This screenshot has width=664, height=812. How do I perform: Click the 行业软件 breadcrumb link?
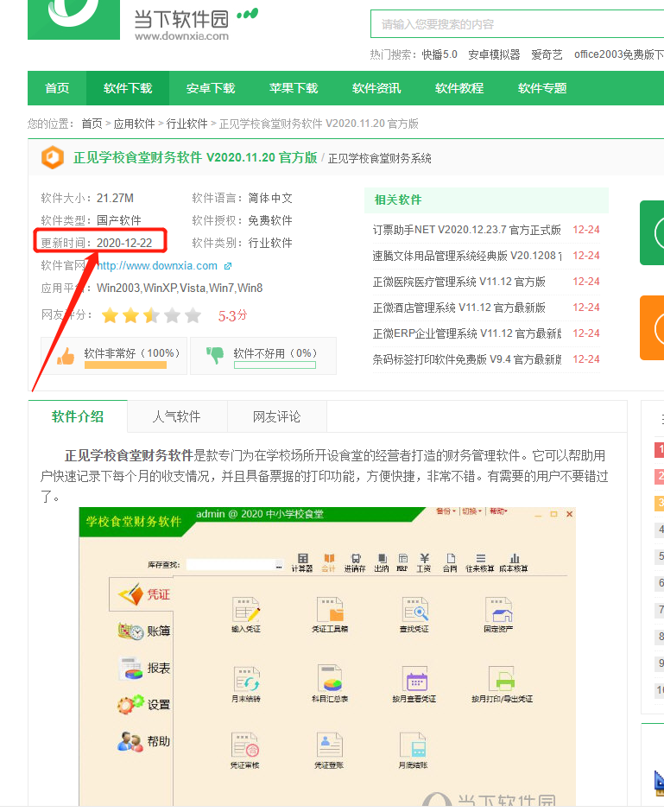click(x=187, y=124)
